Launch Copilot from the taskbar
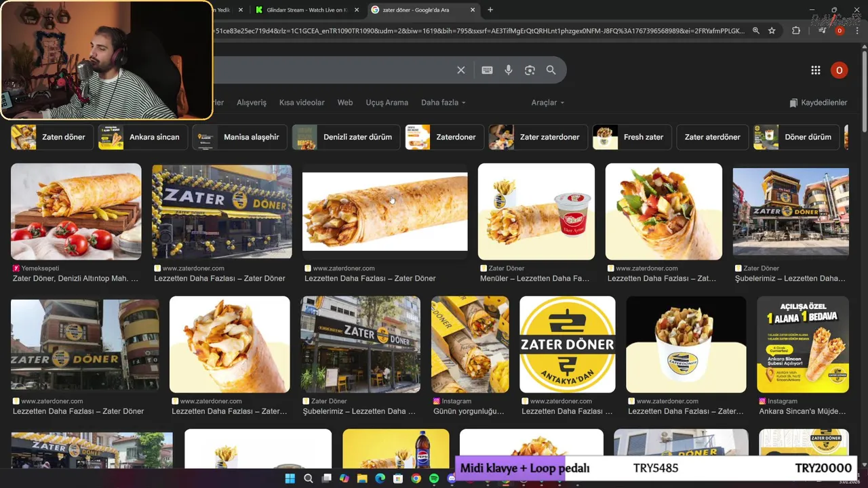This screenshot has width=868, height=488. click(x=344, y=479)
